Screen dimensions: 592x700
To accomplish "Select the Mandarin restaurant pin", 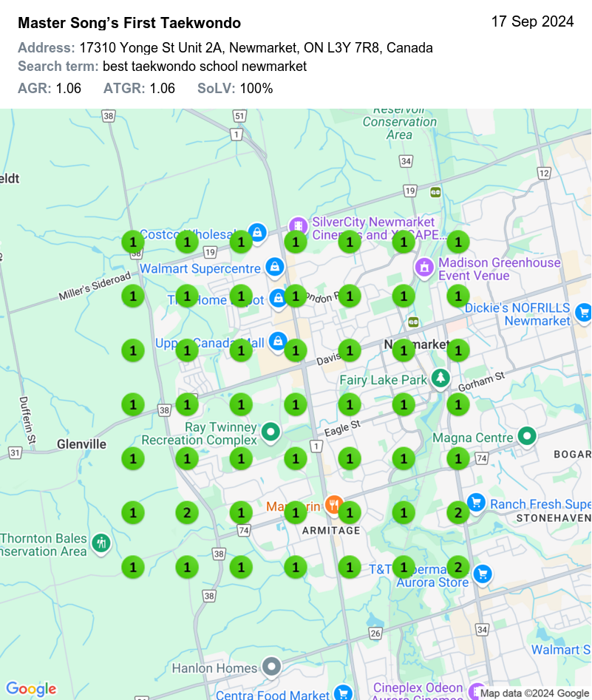I will [x=333, y=505].
